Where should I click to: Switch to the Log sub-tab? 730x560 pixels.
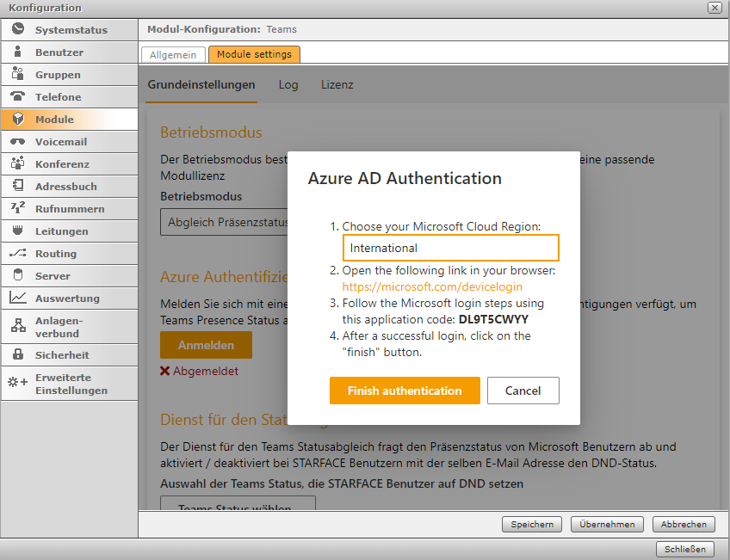pos(288,84)
